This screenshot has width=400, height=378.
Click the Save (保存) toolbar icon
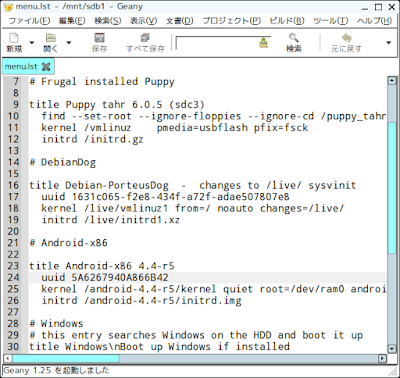[99, 38]
